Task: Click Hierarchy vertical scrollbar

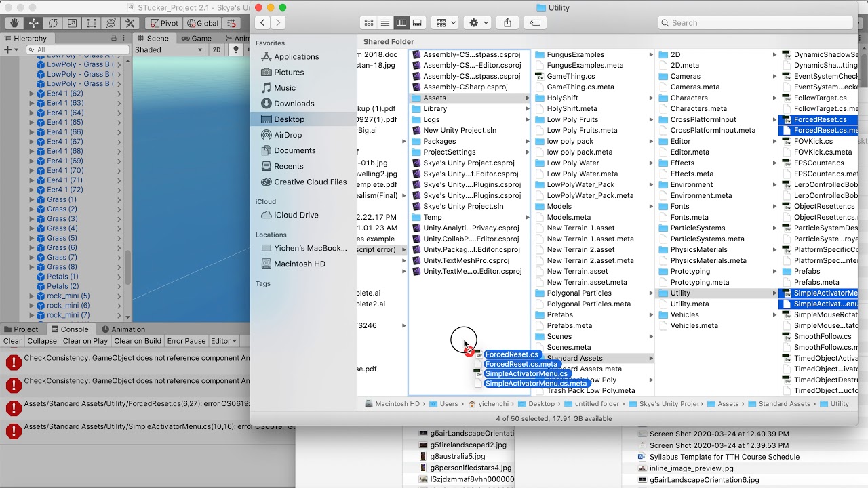Action: click(128, 268)
